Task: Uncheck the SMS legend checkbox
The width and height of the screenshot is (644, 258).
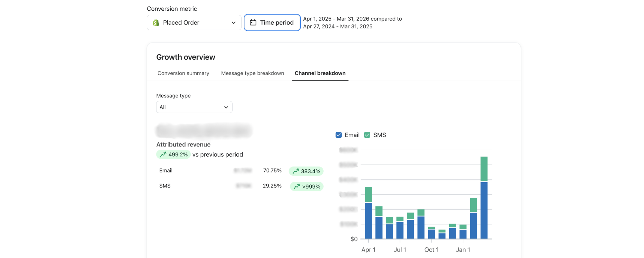Action: [x=367, y=135]
